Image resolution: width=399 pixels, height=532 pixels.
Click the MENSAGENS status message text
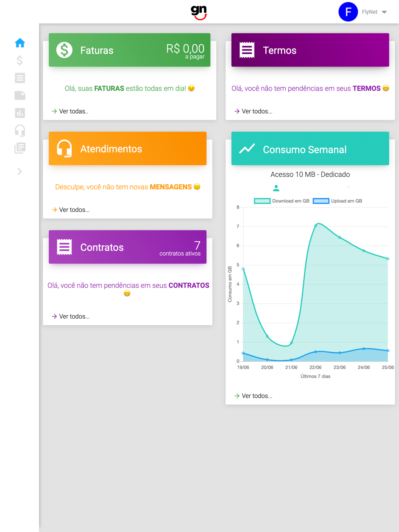coord(128,187)
